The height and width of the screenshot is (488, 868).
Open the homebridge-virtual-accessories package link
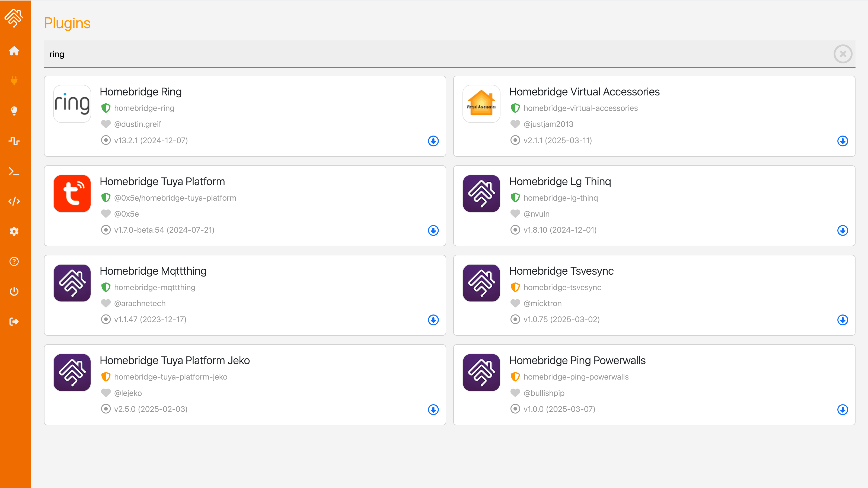pos(580,108)
